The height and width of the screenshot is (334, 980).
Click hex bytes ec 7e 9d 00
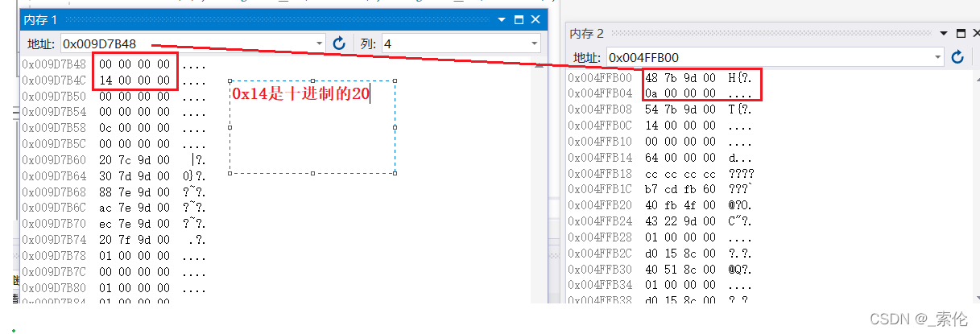(x=134, y=224)
